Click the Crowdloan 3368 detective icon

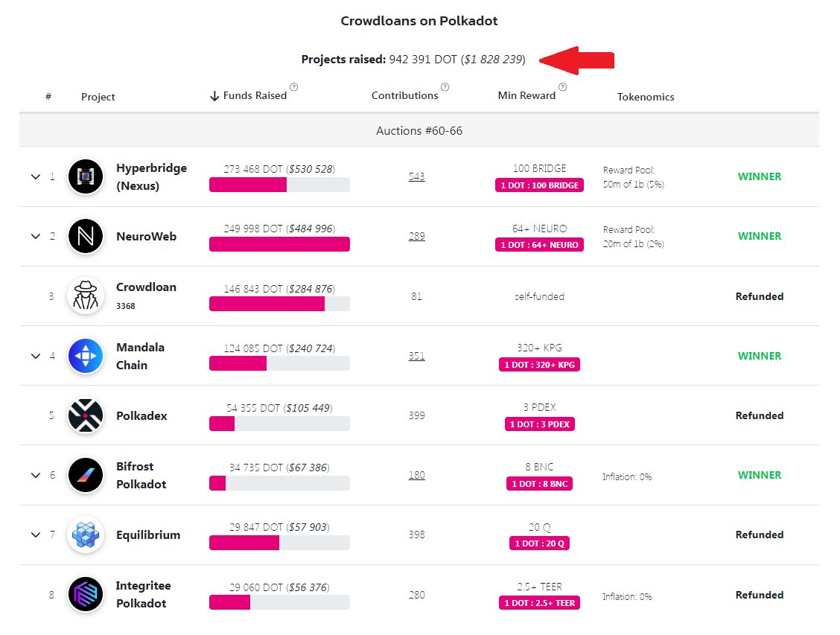(85, 296)
